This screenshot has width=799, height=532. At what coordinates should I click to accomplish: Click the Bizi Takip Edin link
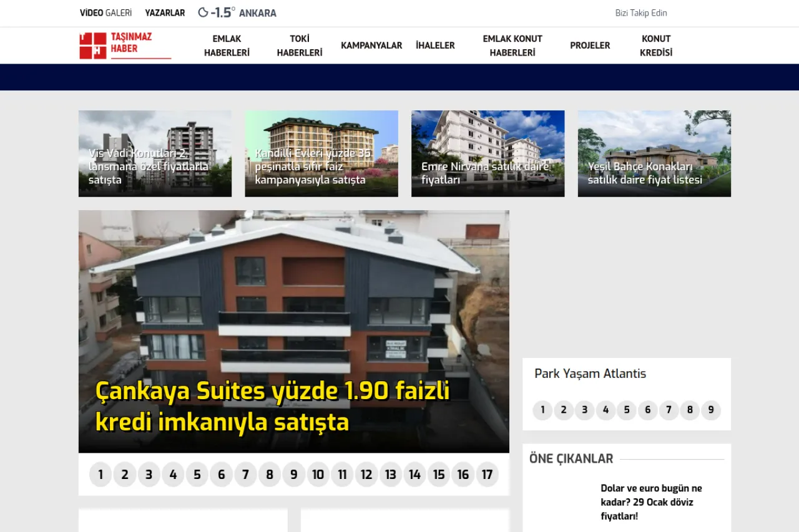pyautogui.click(x=641, y=12)
